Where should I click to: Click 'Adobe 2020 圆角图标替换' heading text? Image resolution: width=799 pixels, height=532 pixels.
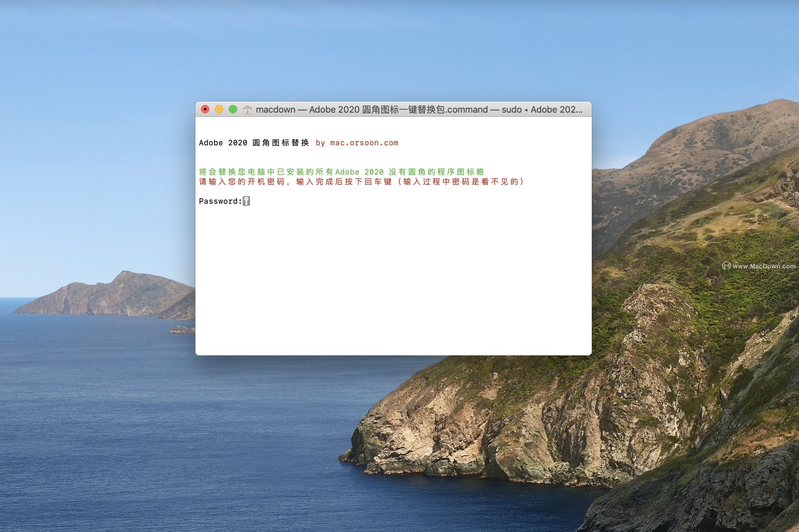(254, 143)
